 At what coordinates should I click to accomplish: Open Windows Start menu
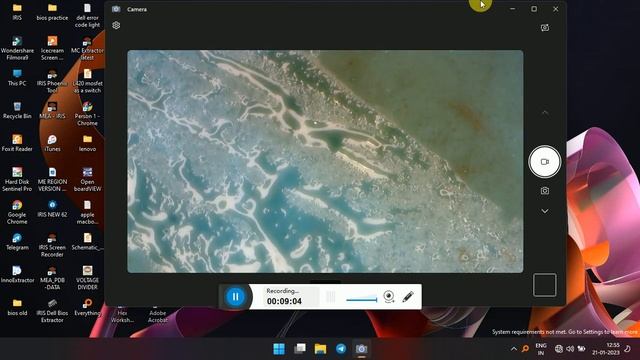[x=279, y=349]
